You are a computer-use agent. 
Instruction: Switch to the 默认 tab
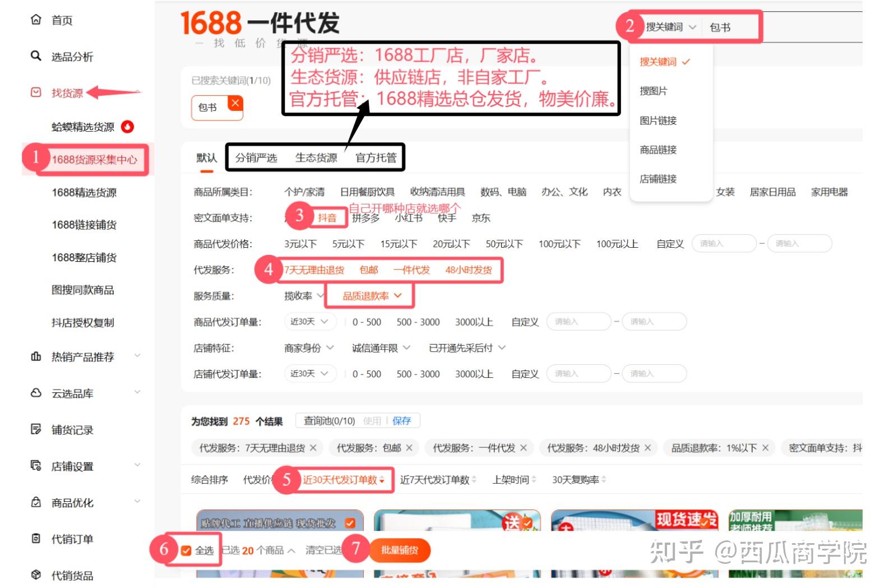(x=206, y=158)
